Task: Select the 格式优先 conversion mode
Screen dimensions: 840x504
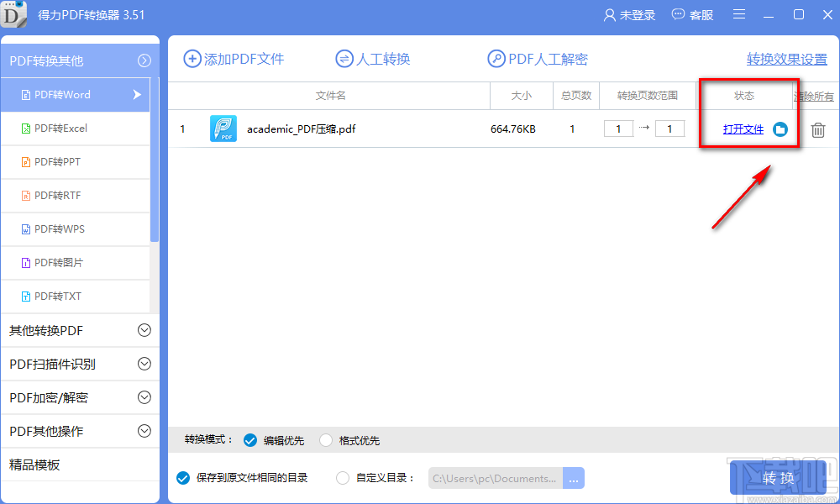Action: click(x=326, y=439)
